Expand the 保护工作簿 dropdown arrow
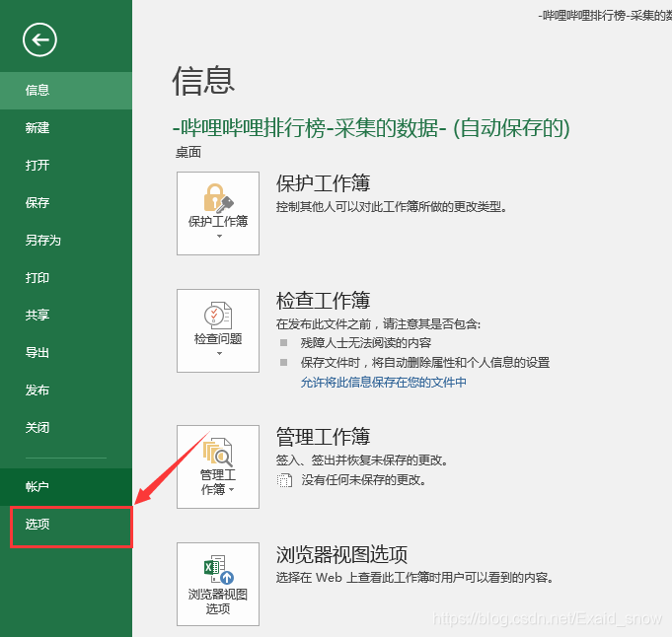The image size is (672, 637). (219, 236)
